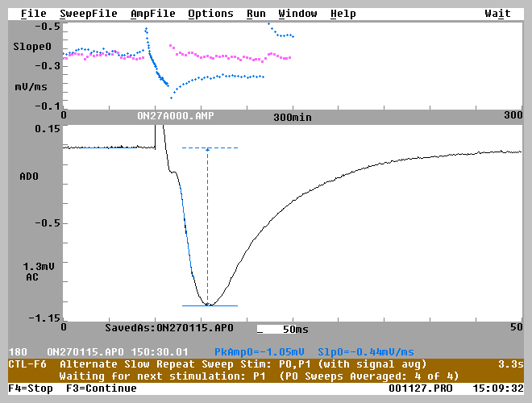Open the Options menu
This screenshot has width=532, height=403.
(x=210, y=14)
